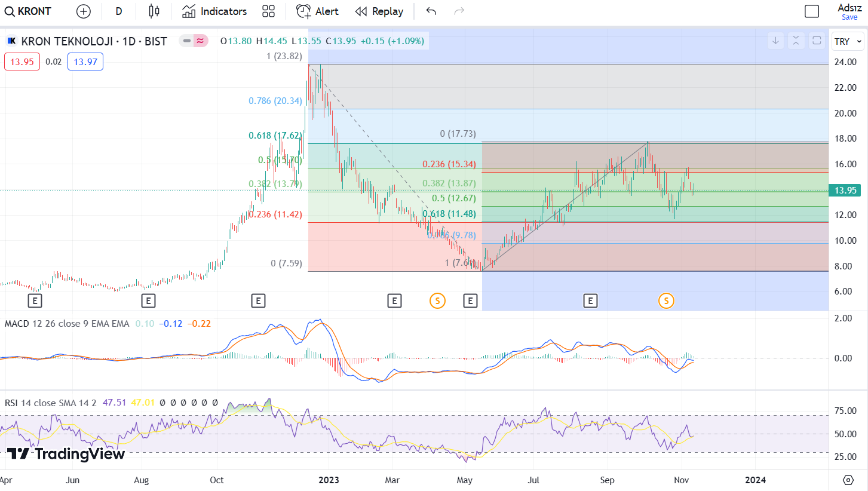Click the KRON TEKNOLOJI symbol title
Screen dimensions: 868x491
[x=94, y=41]
